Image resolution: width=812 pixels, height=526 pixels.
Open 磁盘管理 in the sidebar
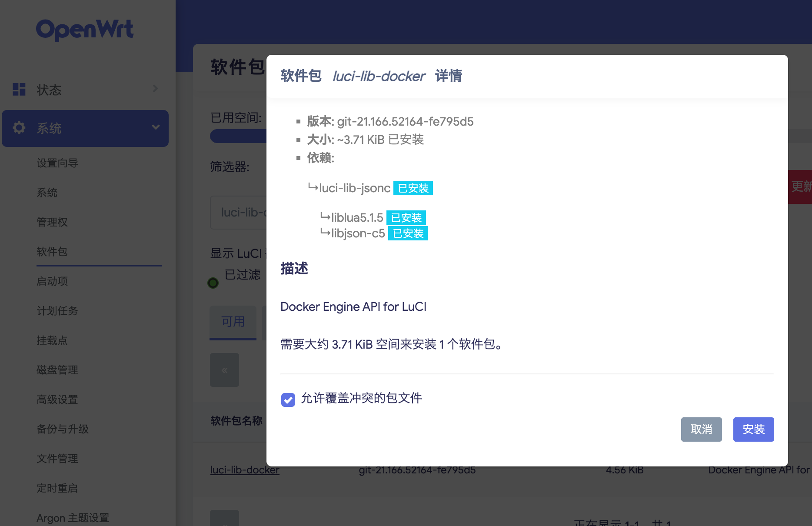[57, 370]
